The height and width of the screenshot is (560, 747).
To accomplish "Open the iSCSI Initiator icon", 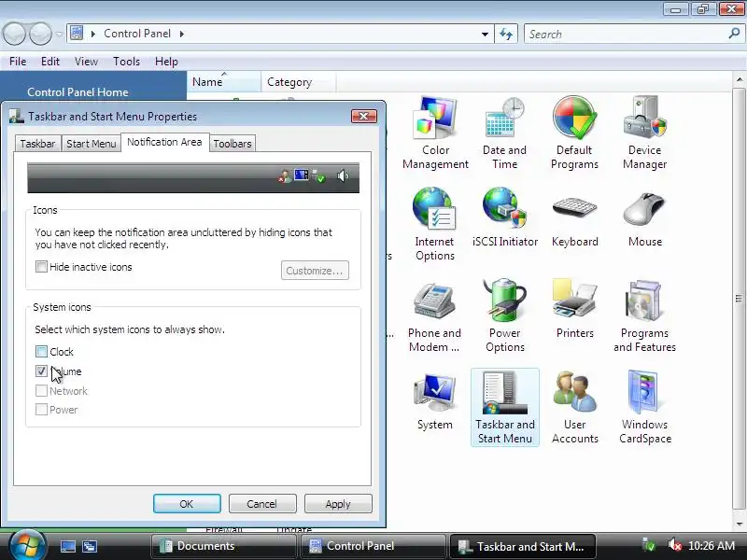I will (505, 217).
